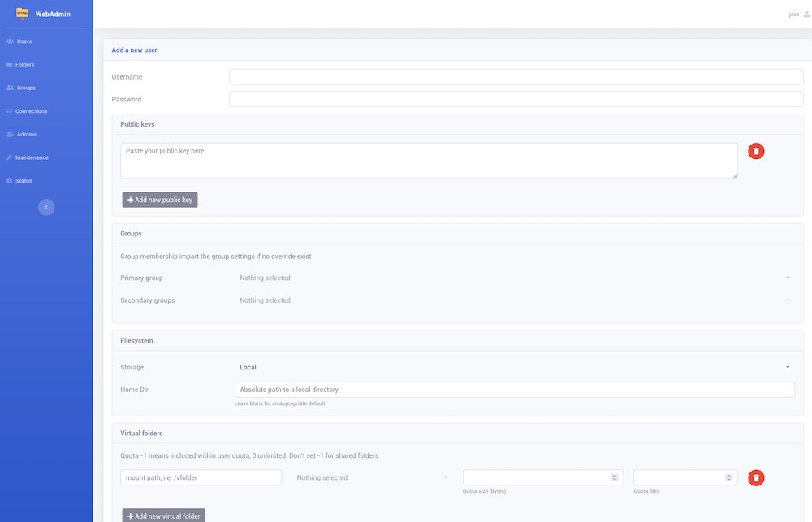812x522 pixels.
Task: Click the Add new public key button
Action: pos(160,199)
